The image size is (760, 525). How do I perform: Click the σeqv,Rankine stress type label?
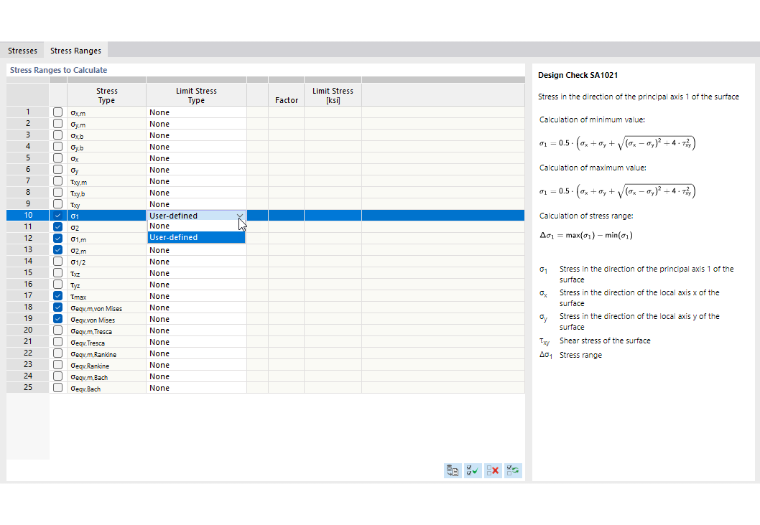pyautogui.click(x=90, y=366)
